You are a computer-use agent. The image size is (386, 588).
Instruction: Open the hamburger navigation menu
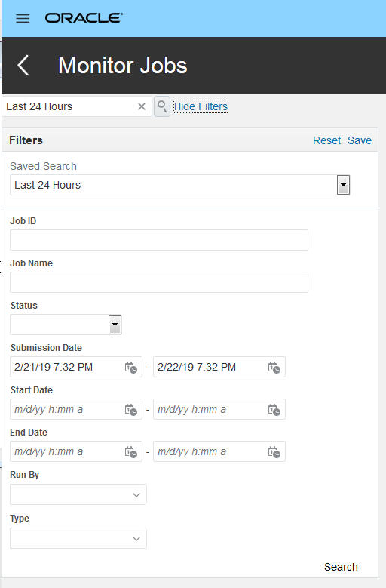point(23,18)
